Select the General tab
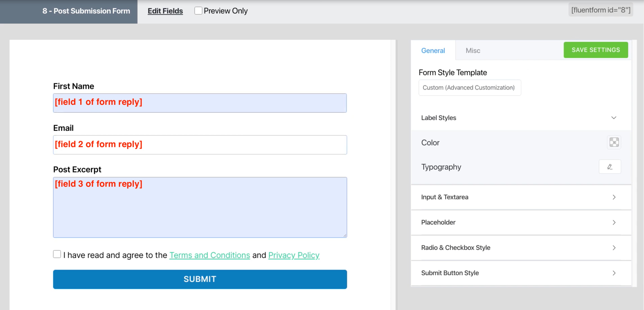 (x=433, y=50)
